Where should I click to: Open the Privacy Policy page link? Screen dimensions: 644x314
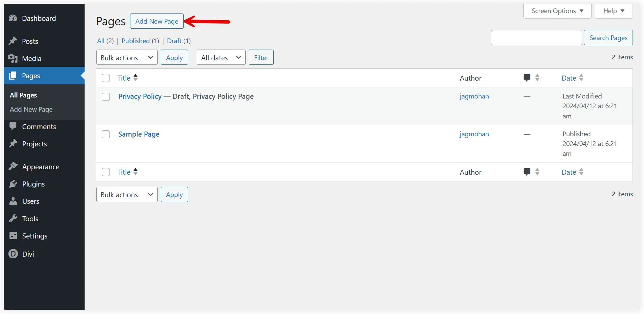pos(140,96)
